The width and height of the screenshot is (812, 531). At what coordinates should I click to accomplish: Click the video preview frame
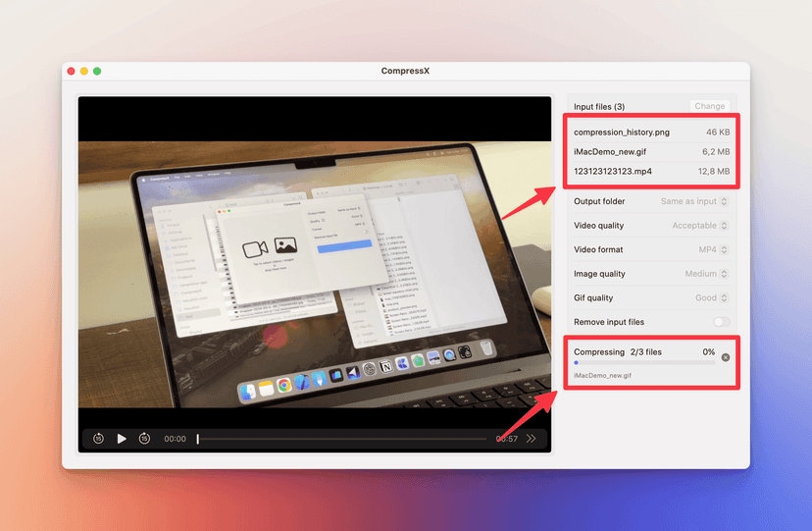point(315,274)
